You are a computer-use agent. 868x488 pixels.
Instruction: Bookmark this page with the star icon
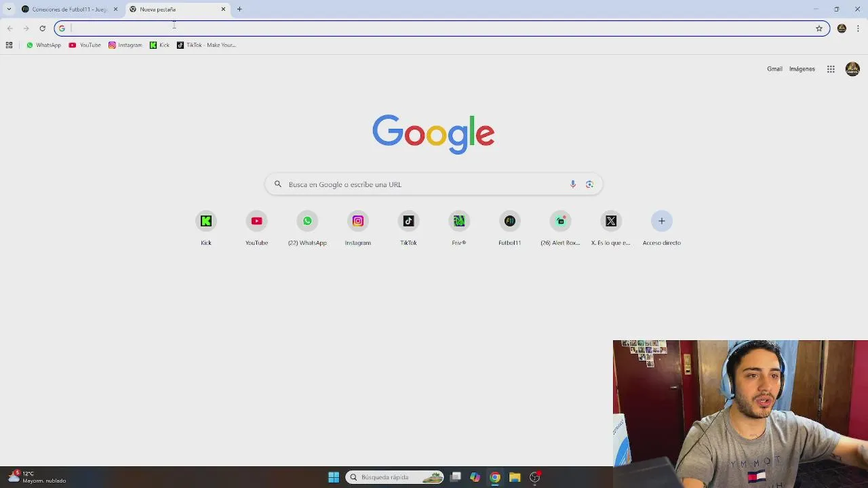(819, 28)
